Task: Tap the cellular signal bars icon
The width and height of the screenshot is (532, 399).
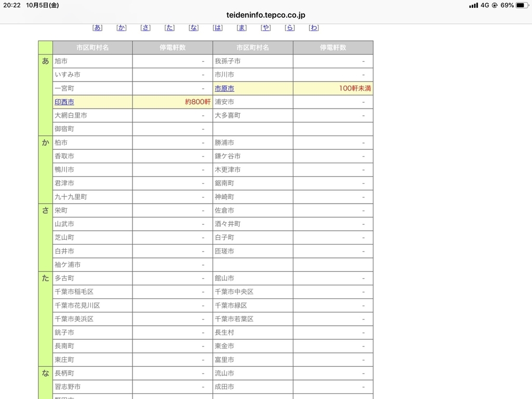Action: point(473,5)
